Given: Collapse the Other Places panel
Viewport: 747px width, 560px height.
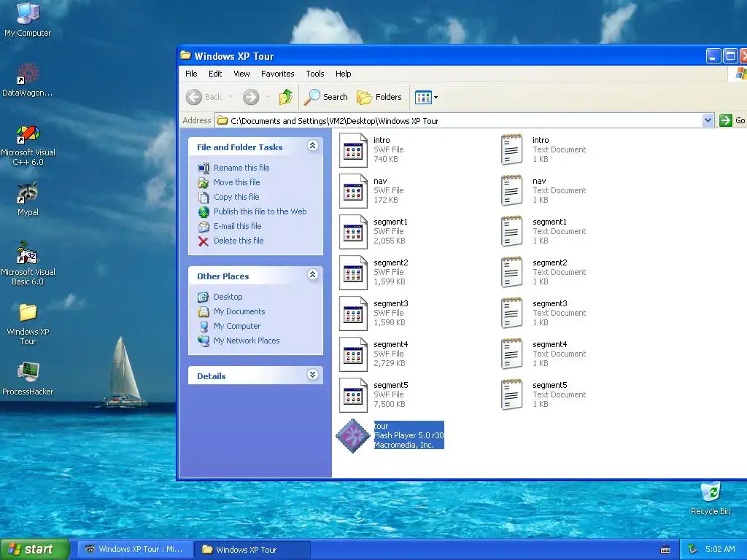Looking at the screenshot, I should (312, 275).
